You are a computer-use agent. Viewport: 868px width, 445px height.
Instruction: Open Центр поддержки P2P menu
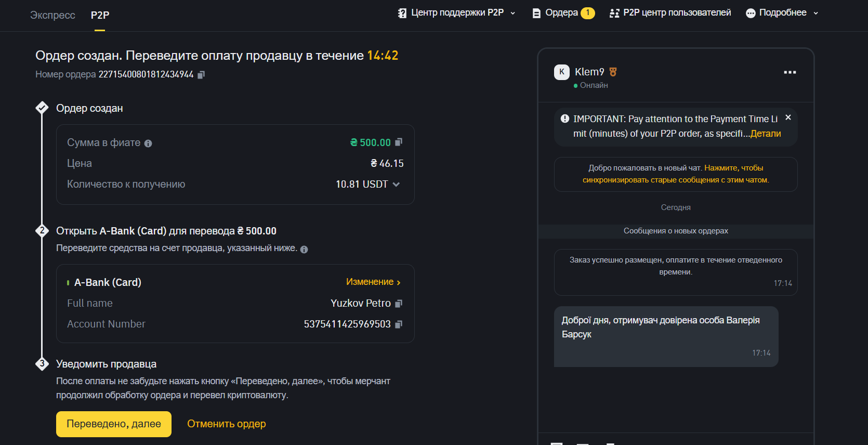[457, 12]
